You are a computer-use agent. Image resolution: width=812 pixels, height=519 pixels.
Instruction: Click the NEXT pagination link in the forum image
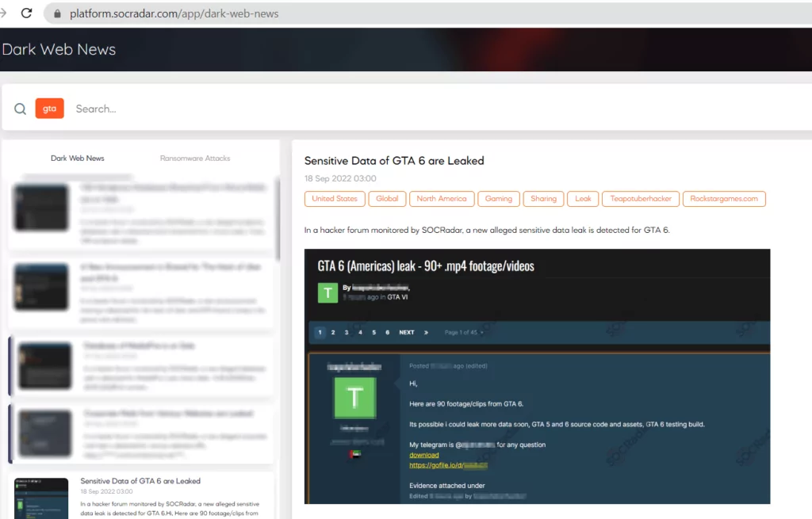coord(407,332)
